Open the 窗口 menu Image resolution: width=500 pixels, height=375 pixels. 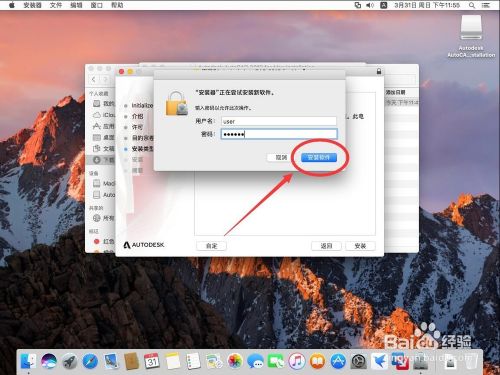(x=96, y=5)
